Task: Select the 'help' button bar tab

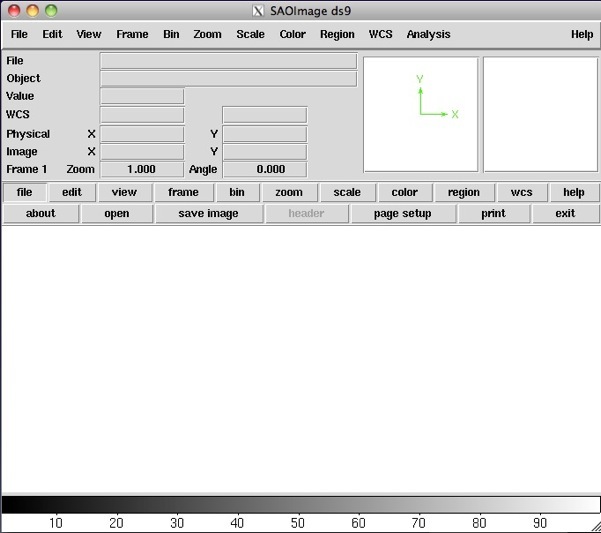Action: pyautogui.click(x=574, y=192)
